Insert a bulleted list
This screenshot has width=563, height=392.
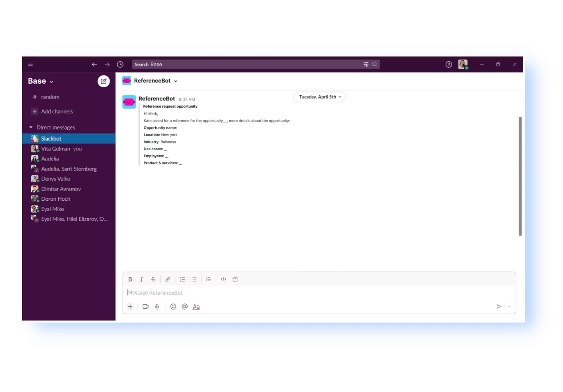194,279
